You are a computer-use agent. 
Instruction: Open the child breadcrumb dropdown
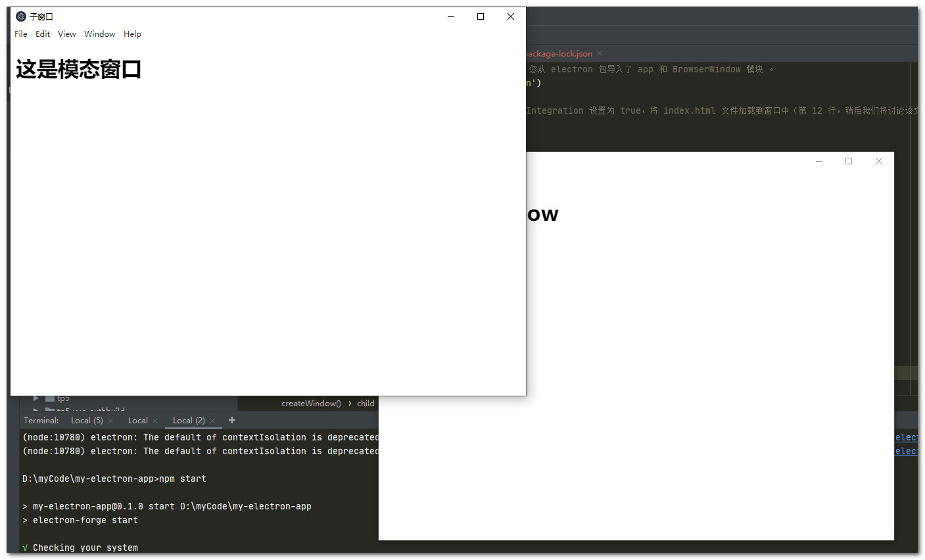click(366, 403)
